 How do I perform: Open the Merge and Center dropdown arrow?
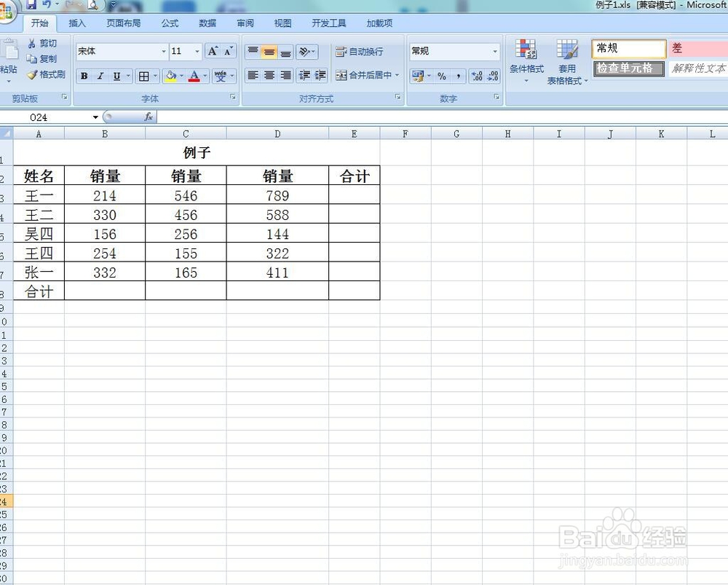pos(397,75)
